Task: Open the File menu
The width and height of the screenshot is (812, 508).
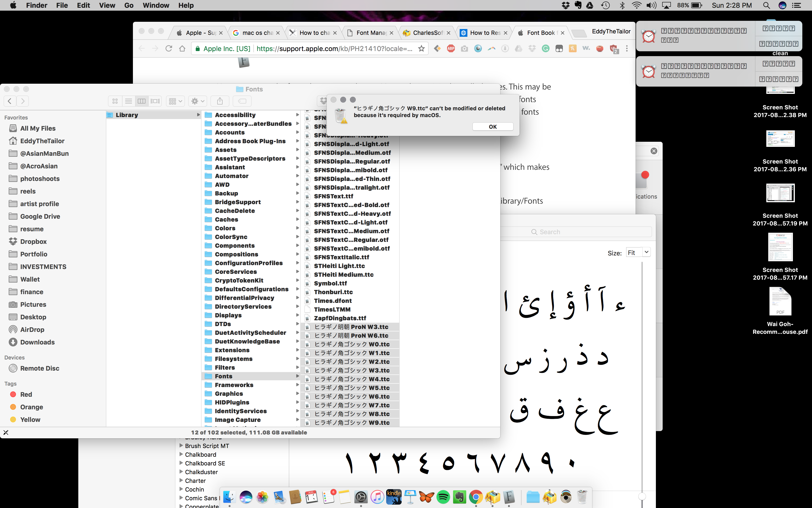Action: 62,5
